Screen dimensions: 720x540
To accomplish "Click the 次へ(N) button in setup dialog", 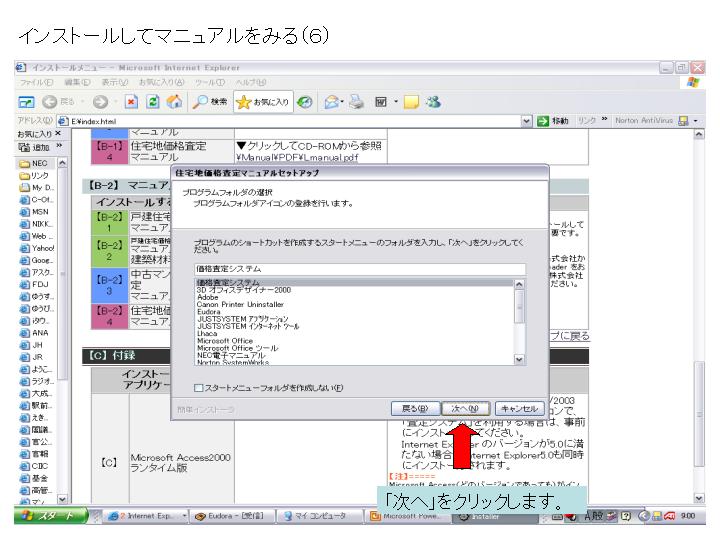I will pyautogui.click(x=465, y=408).
